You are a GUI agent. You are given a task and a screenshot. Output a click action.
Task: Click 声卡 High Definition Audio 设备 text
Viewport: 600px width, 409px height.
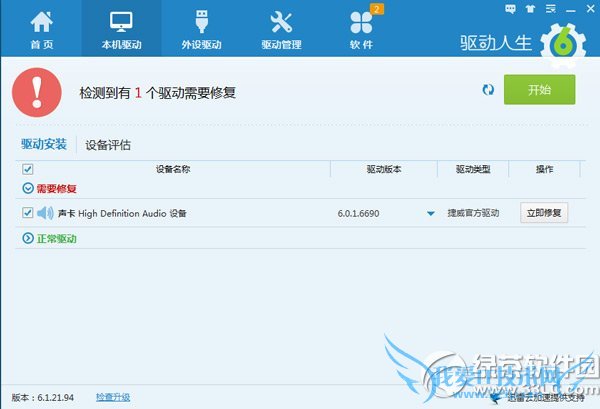coord(122,213)
